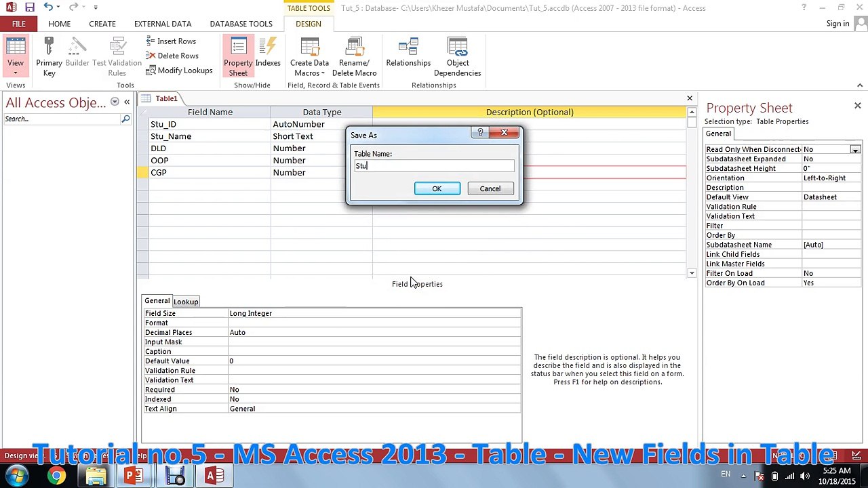
Task: Click Rename/Delete Macro icon
Action: (354, 56)
